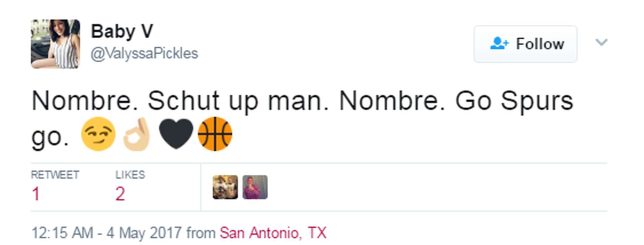Screen dimensions: 644x245
Task: Click the LIKES label
Action: (130, 175)
